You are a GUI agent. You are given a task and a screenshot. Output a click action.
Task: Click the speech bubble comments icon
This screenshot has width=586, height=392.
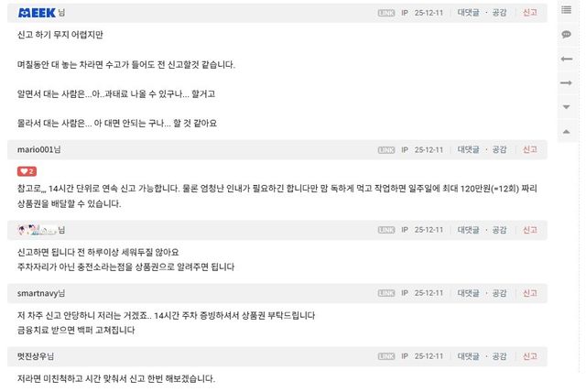[x=566, y=35]
